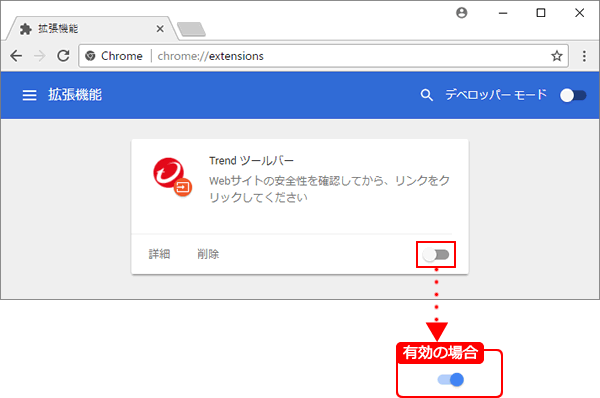This screenshot has height=398, width=600.
Task: Enable the Trend ツールバー extension toggle
Action: (436, 254)
